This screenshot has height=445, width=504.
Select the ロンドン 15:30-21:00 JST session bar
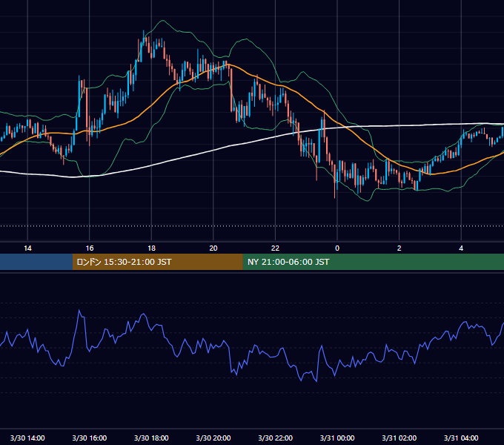157,262
